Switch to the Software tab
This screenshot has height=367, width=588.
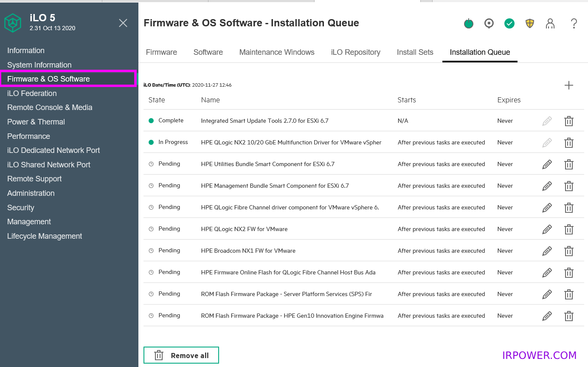point(208,52)
